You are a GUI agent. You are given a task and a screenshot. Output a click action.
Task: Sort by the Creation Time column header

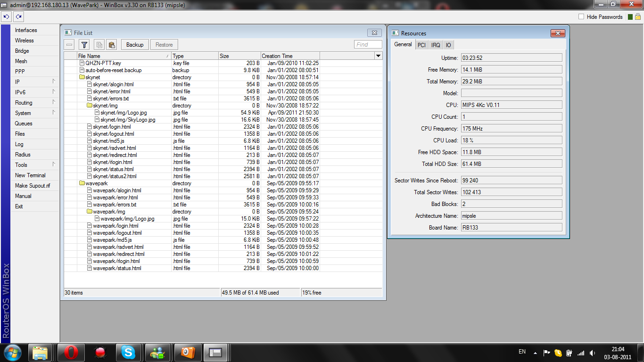tap(290, 56)
